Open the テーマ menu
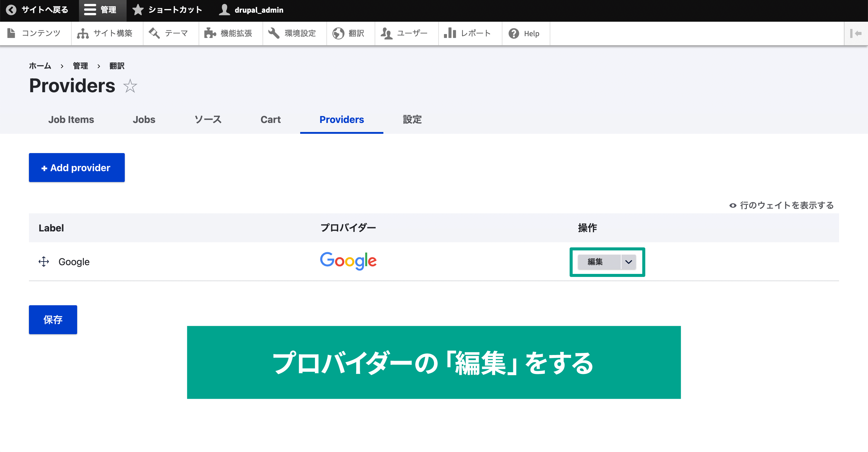 [170, 33]
